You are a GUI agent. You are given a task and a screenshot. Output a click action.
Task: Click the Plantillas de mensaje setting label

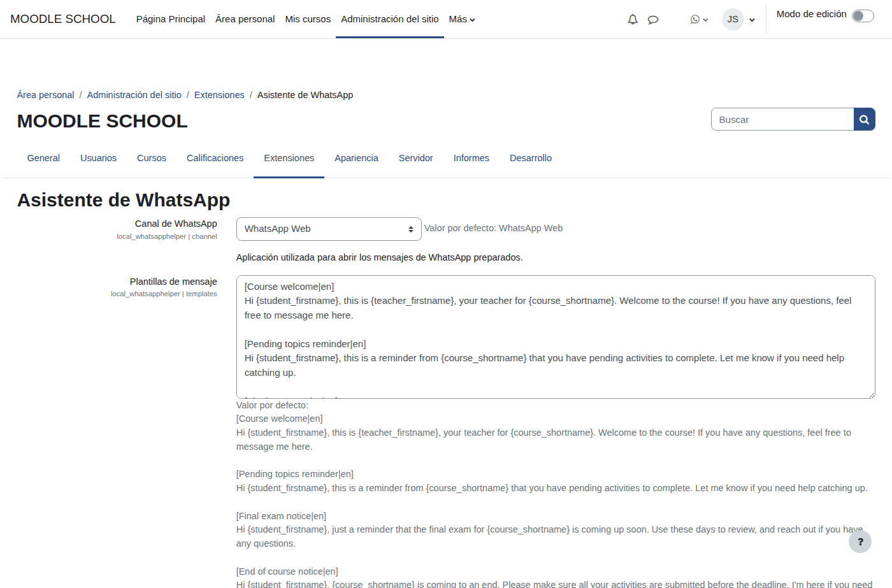173,282
